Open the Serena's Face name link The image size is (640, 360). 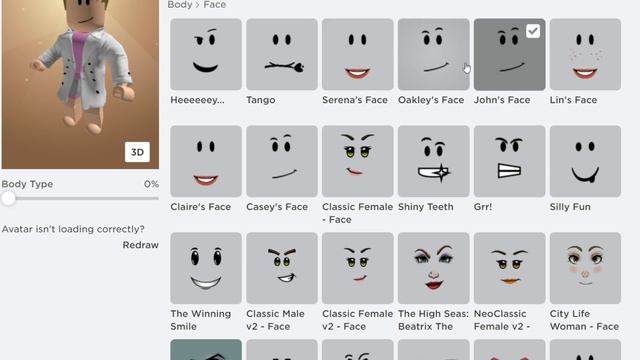355,100
